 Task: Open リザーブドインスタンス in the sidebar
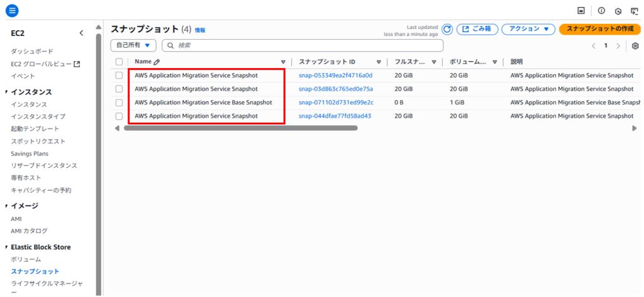coord(44,165)
